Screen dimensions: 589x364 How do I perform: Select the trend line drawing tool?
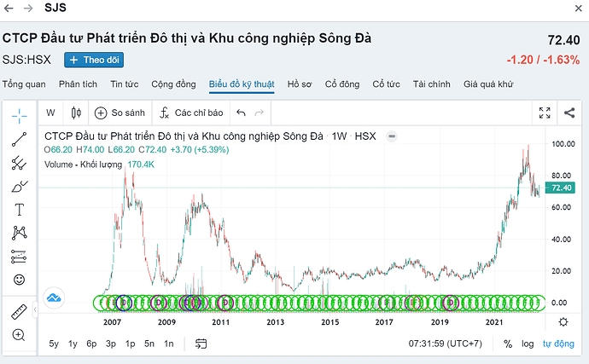point(19,141)
